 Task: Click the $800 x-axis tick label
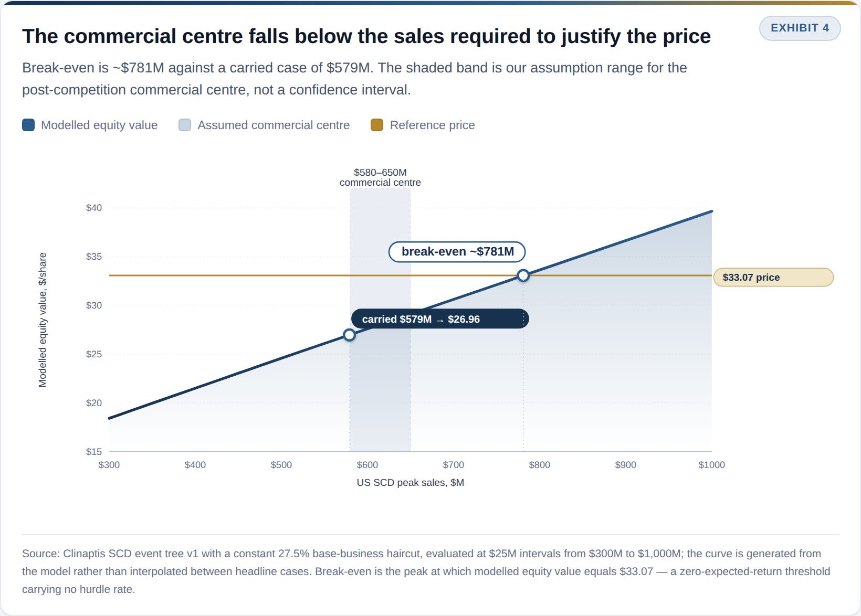(540, 465)
